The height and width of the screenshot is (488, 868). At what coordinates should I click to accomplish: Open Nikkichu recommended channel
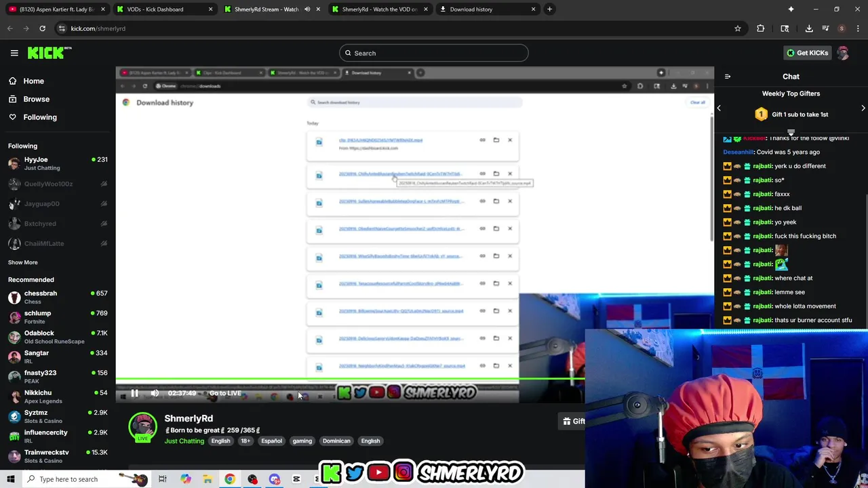(58, 396)
